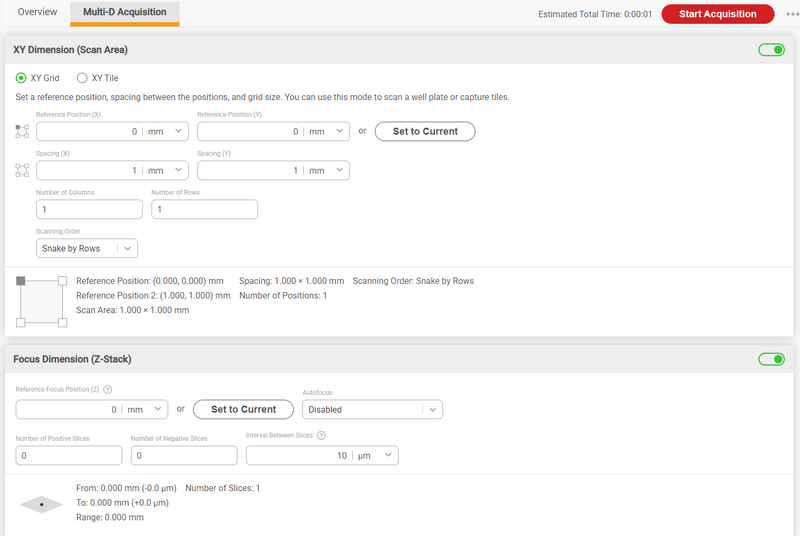Click the reference position grid icon
This screenshot has height=536, width=800.
point(22,132)
